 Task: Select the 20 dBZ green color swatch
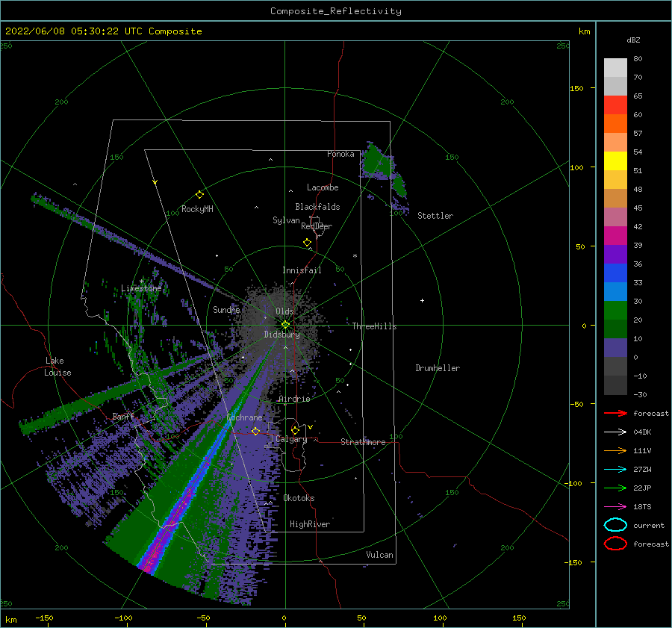point(615,310)
